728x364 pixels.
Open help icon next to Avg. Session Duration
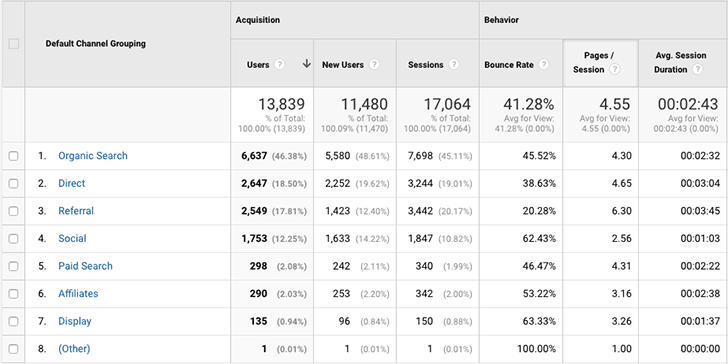(697, 70)
